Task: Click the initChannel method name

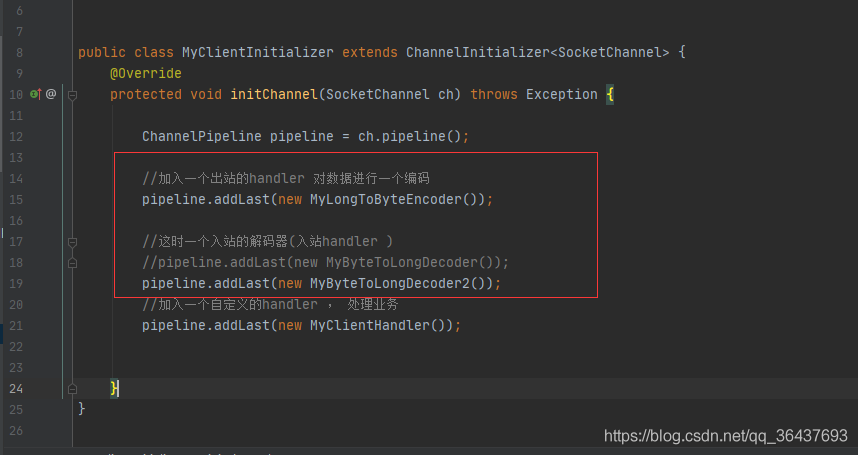Action: click(274, 94)
